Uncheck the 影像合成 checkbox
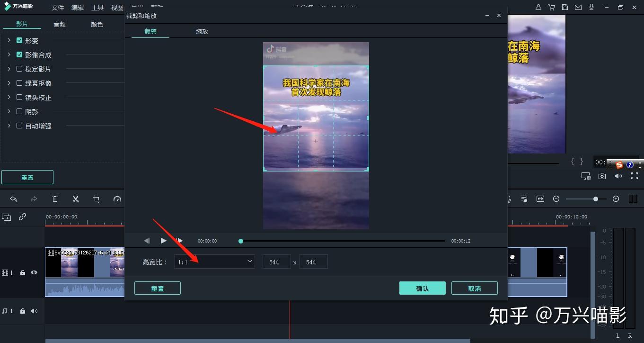Screen dimensions: 644x343 coord(19,54)
